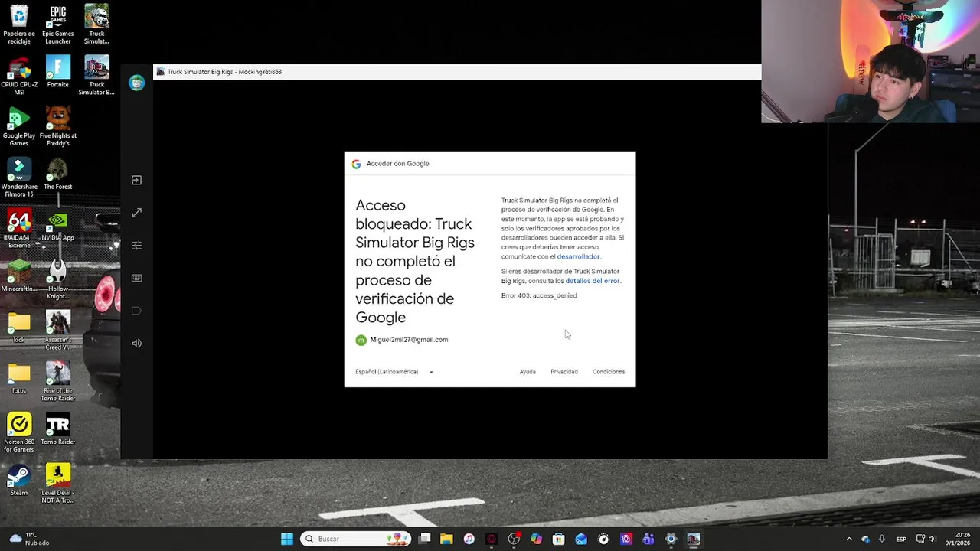Select the fotos folder on desktop
The height and width of the screenshot is (551, 980).
click(19, 379)
